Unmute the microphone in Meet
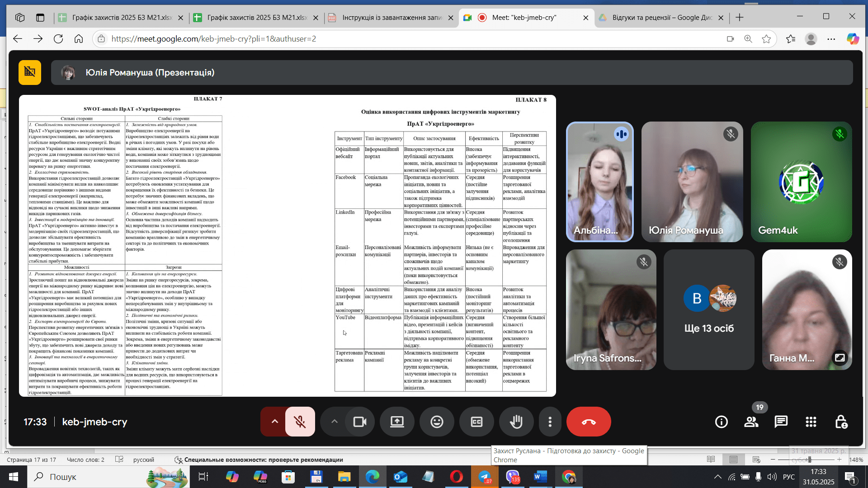868x488 pixels. pyautogui.click(x=300, y=422)
